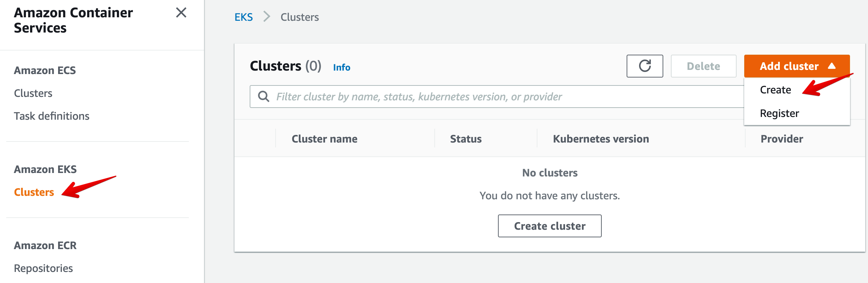Screen dimensions: 868x283
Task: Focus the filter cluster search field
Action: 484,97
